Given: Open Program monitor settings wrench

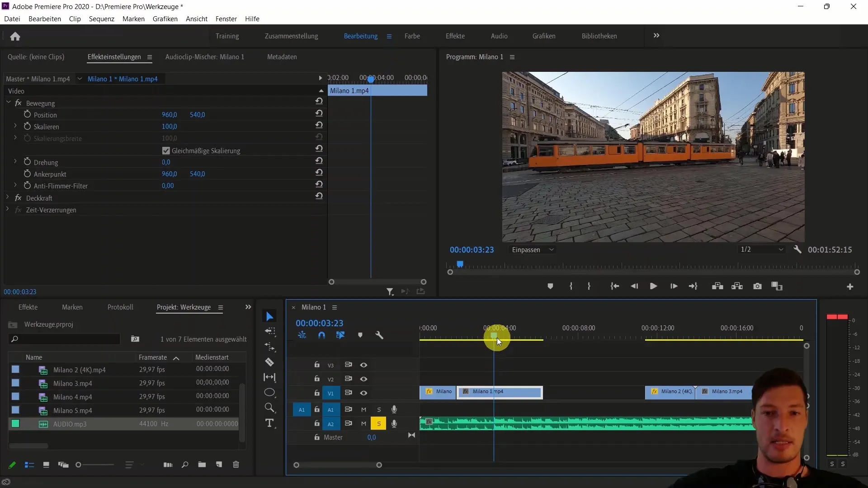Looking at the screenshot, I should 797,249.
